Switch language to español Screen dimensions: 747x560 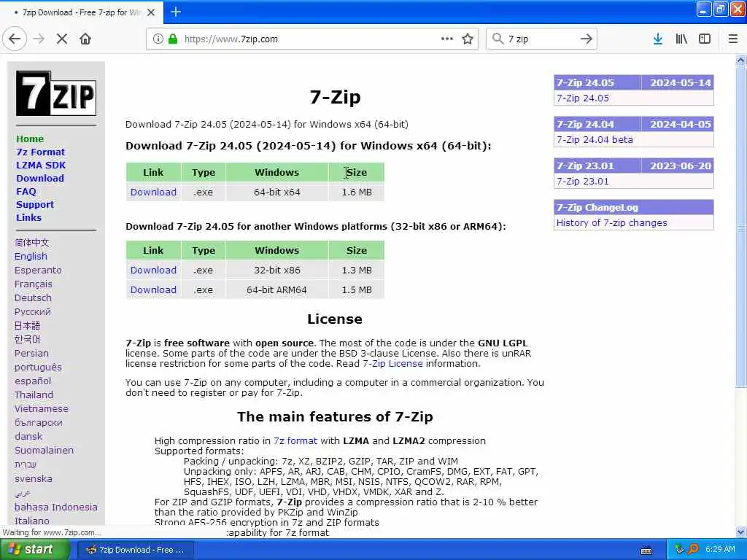point(32,381)
